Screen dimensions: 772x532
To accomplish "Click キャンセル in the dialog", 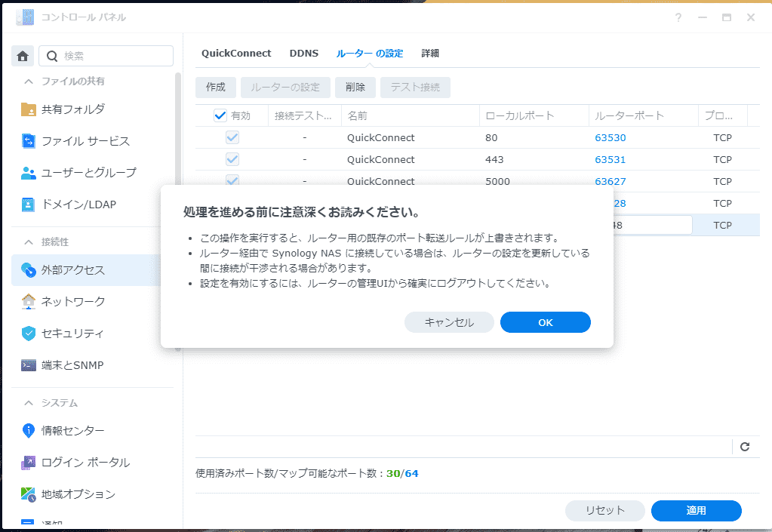I will (x=449, y=322).
